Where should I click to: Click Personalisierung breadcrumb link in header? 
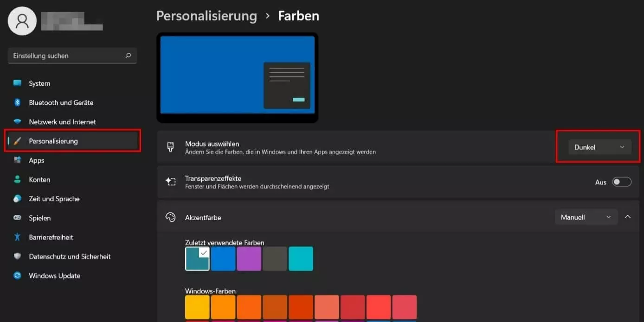(206, 16)
